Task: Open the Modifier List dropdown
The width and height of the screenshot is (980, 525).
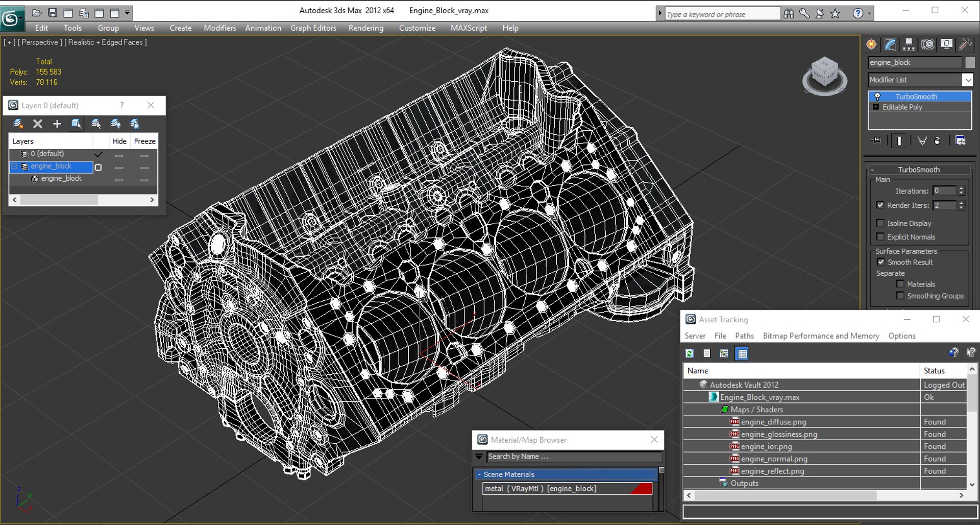Action: [968, 80]
